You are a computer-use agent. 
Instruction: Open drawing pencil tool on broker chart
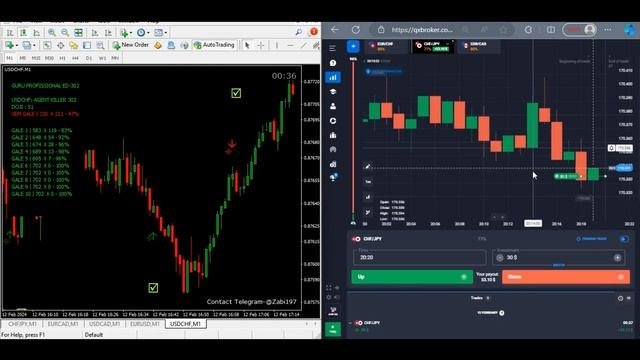pos(368,167)
